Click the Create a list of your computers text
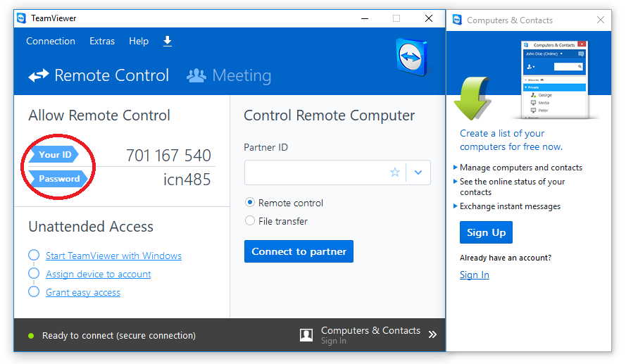The image size is (626, 364). tap(511, 140)
